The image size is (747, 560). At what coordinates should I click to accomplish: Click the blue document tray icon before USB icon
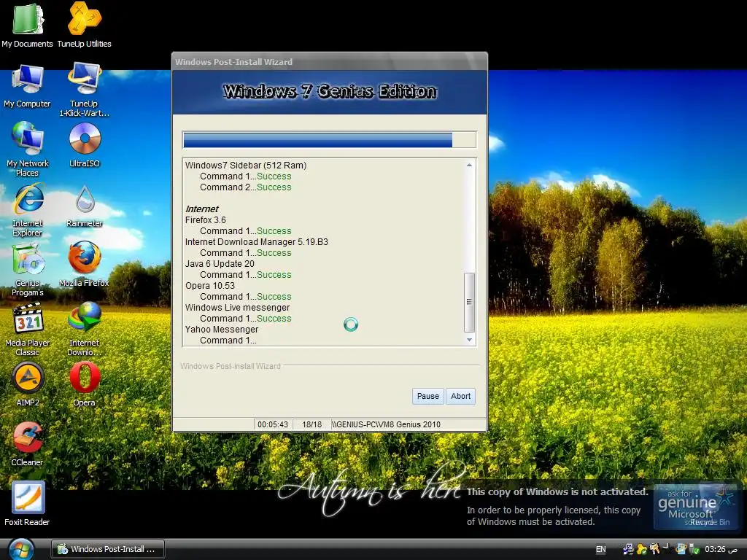pyautogui.click(x=681, y=550)
